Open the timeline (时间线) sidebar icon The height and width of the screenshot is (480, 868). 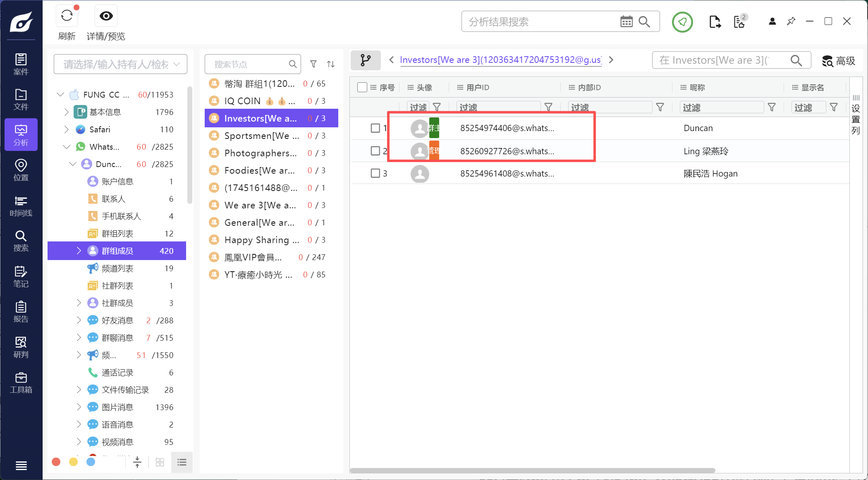(x=21, y=206)
